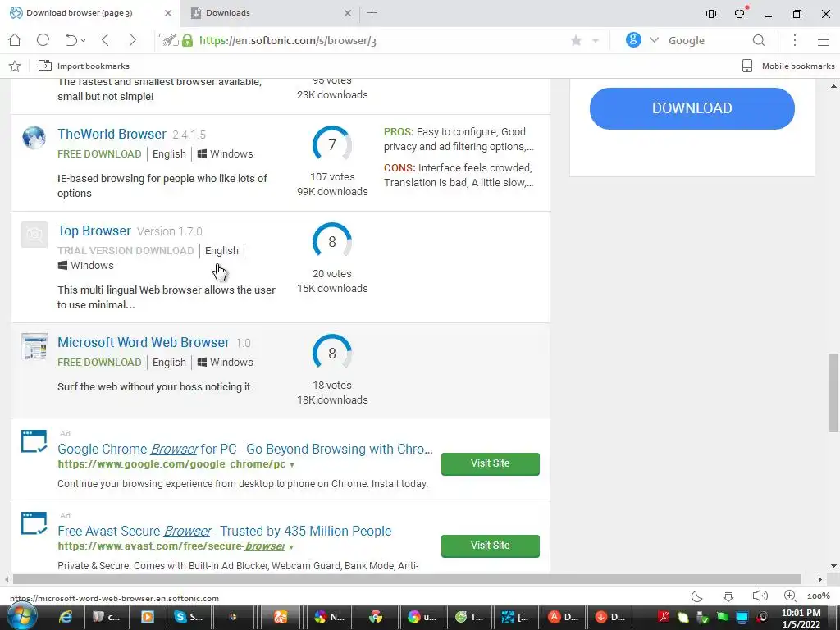Open the bookmarks star on bookmarks bar
This screenshot has width=840, height=630.
click(15, 66)
